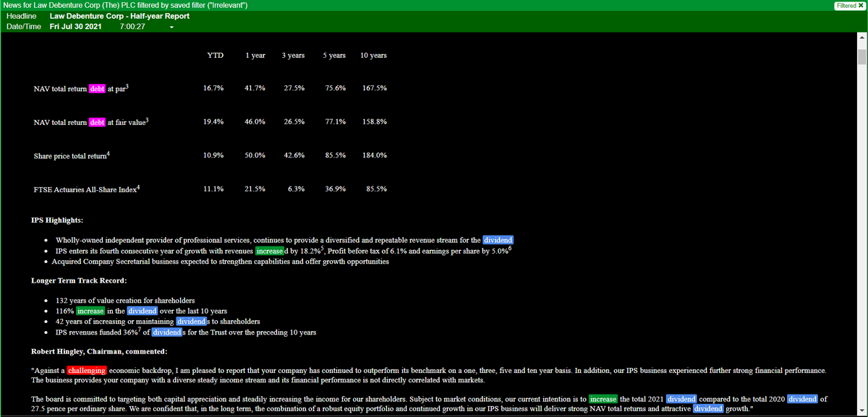This screenshot has height=417, width=868.
Task: Click highlighted 'dividend' in the 'Wholly-owned' bullet
Action: [498, 240]
